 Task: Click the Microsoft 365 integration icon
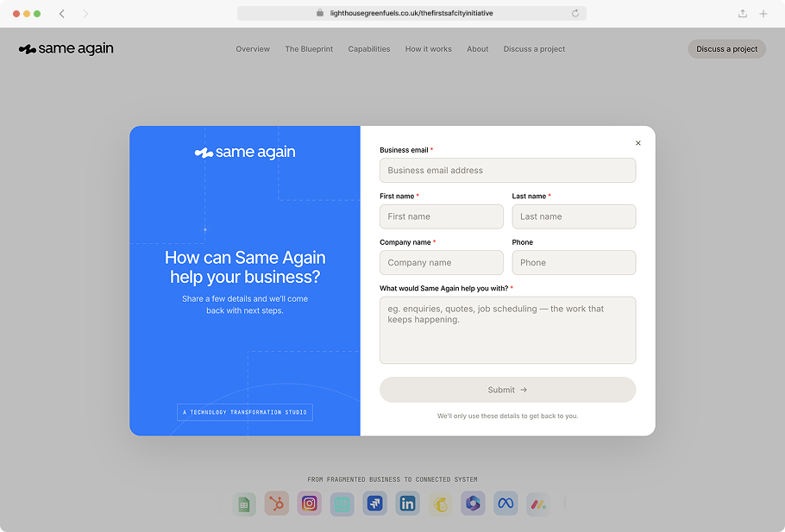coord(473,504)
